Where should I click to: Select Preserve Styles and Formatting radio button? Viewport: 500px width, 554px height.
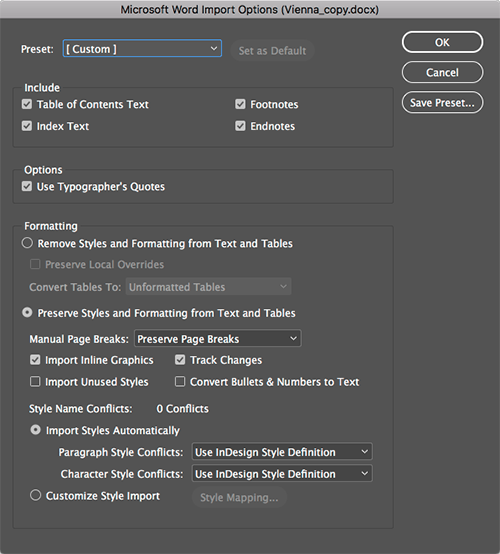point(27,312)
